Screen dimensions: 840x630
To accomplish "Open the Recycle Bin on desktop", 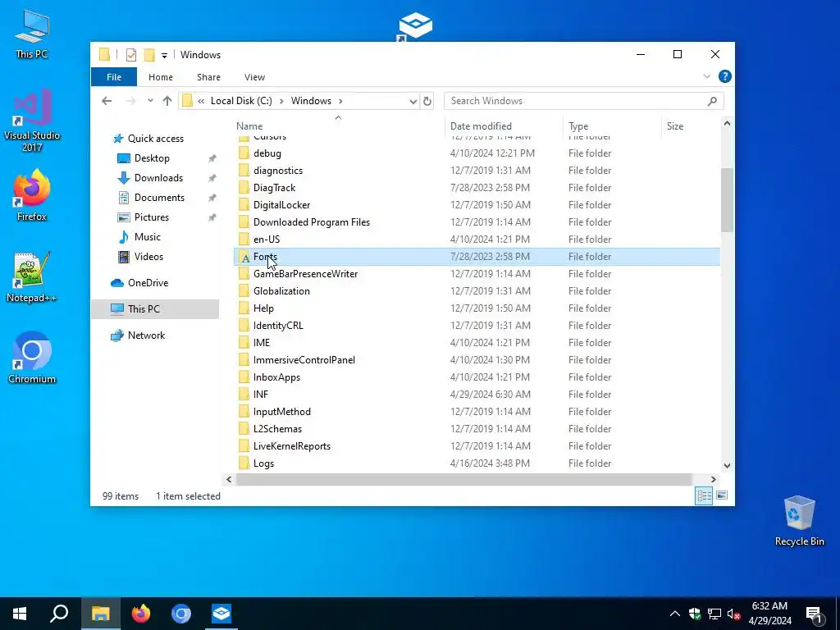I will point(799,520).
